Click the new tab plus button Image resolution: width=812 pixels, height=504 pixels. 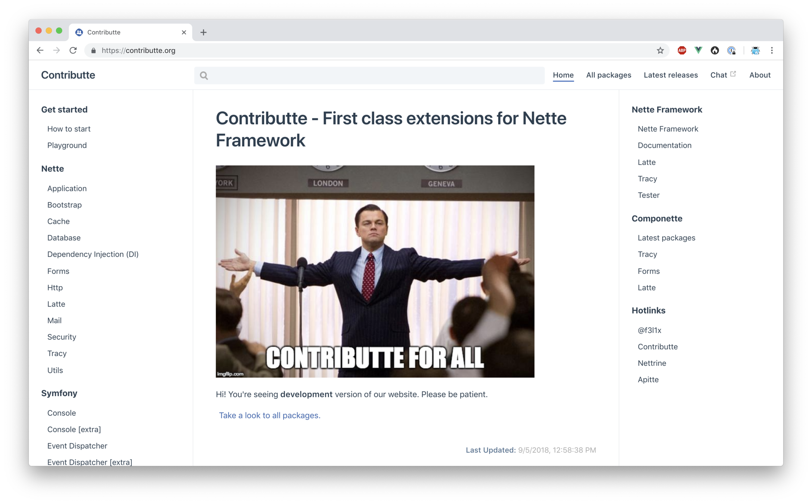(203, 32)
